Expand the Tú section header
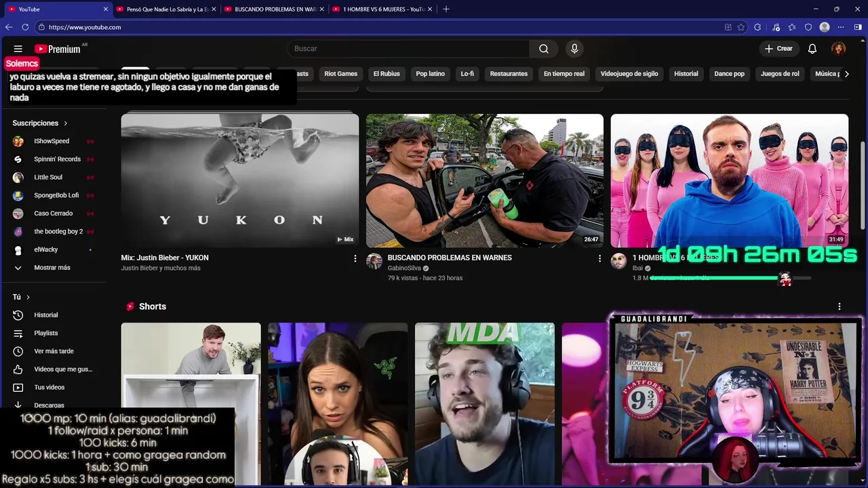This screenshot has height=488, width=868. (21, 297)
